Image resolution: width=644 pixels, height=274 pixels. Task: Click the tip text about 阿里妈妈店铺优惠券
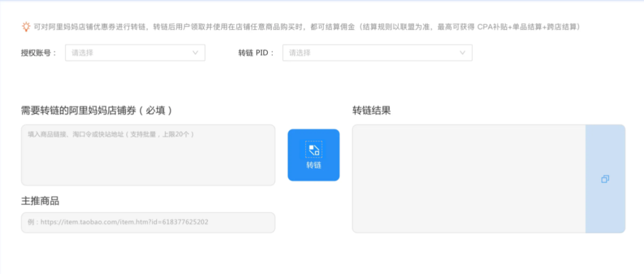click(x=306, y=27)
